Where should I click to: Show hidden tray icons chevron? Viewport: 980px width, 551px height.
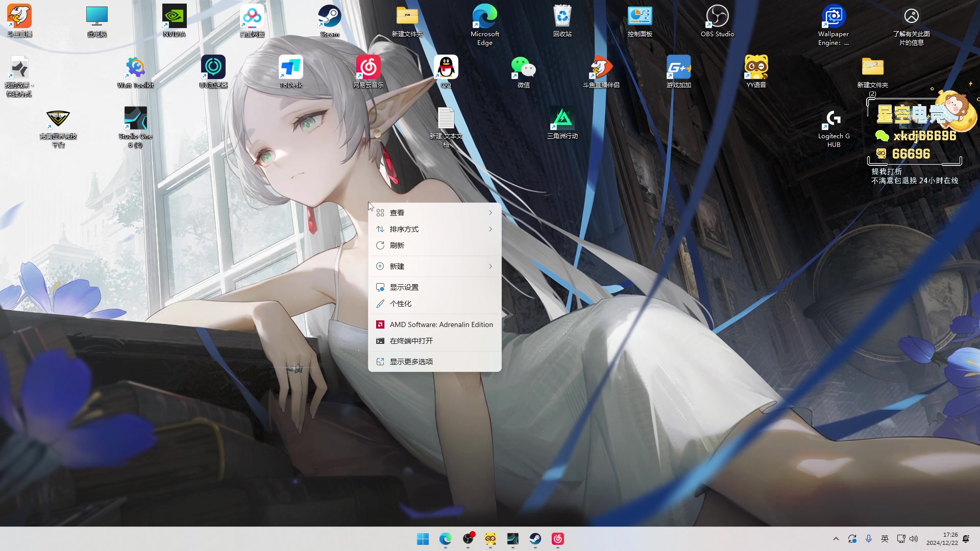836,539
